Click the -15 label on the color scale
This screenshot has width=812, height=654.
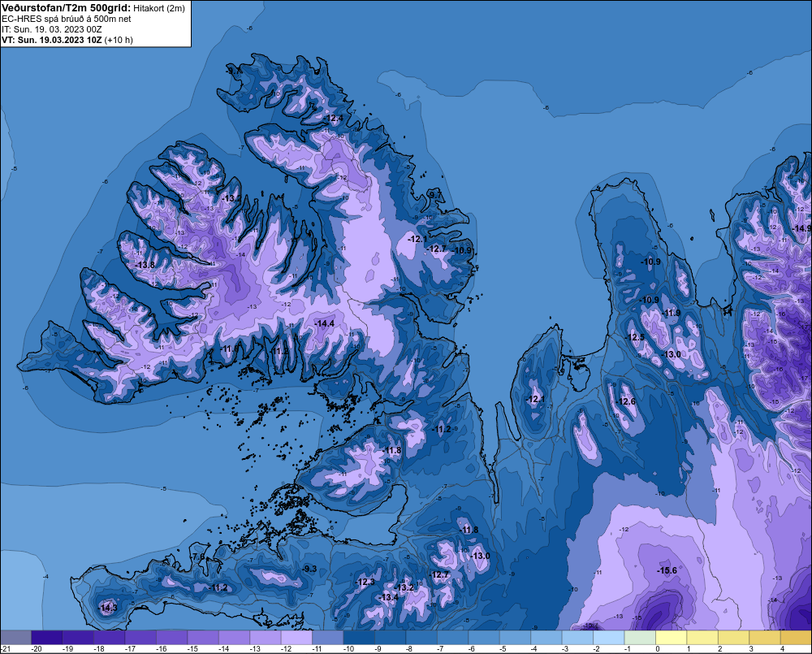192,649
